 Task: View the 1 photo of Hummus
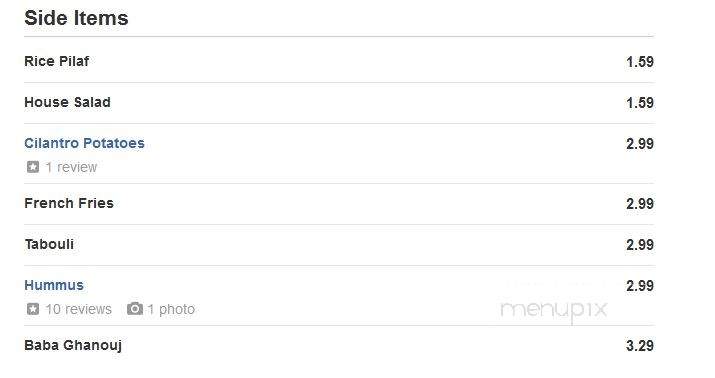click(171, 309)
